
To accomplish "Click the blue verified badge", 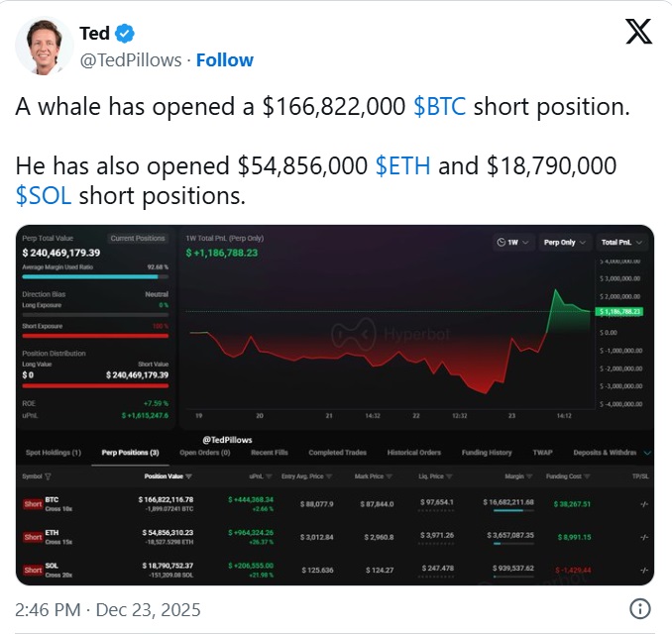I will tap(126, 35).
